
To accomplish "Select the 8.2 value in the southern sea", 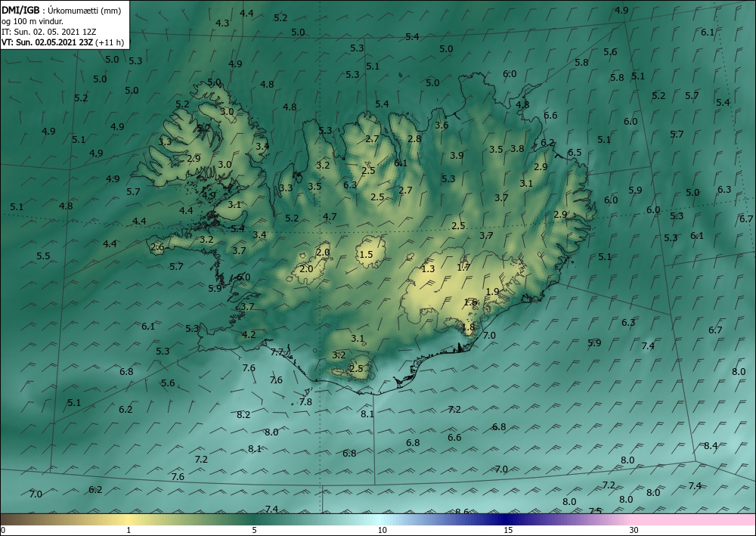I will coord(243,414).
